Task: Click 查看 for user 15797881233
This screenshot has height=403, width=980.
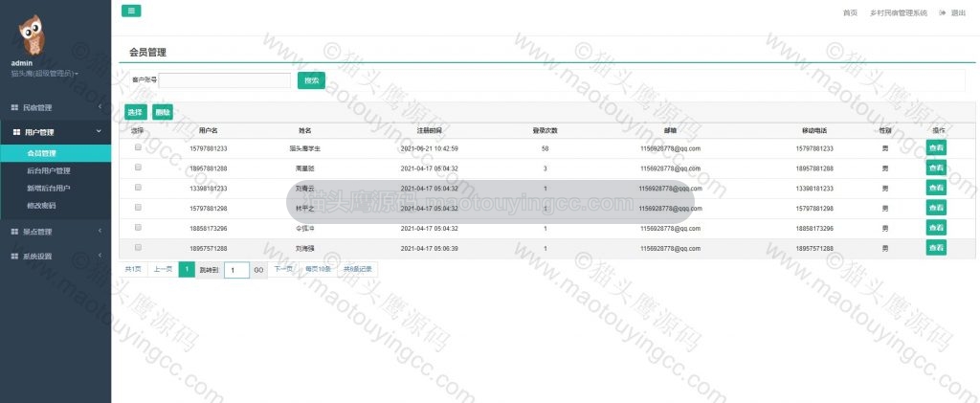Action: pyautogui.click(x=936, y=147)
